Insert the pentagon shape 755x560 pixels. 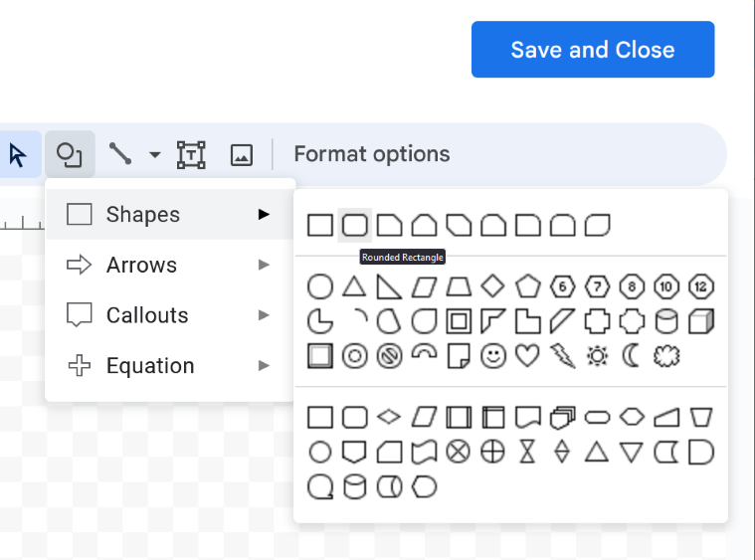pyautogui.click(x=527, y=287)
